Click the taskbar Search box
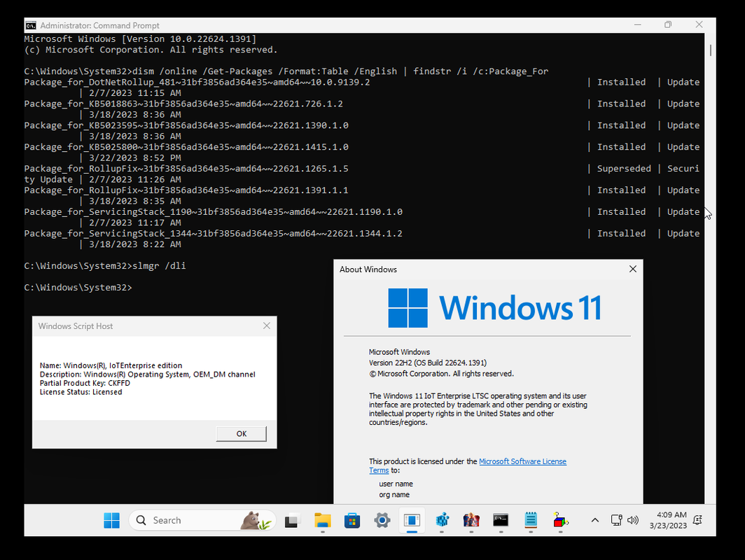 click(202, 520)
